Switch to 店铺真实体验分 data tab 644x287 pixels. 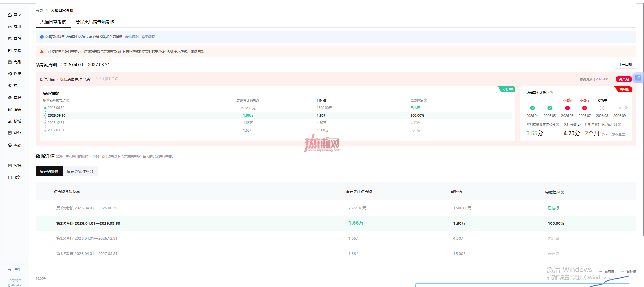[x=80, y=171]
